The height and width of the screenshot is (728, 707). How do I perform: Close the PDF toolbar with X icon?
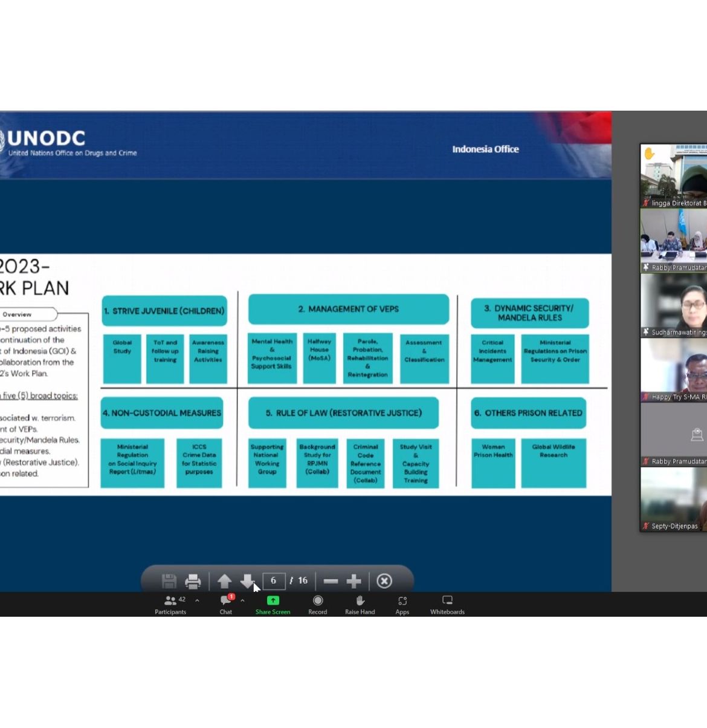[x=384, y=582]
